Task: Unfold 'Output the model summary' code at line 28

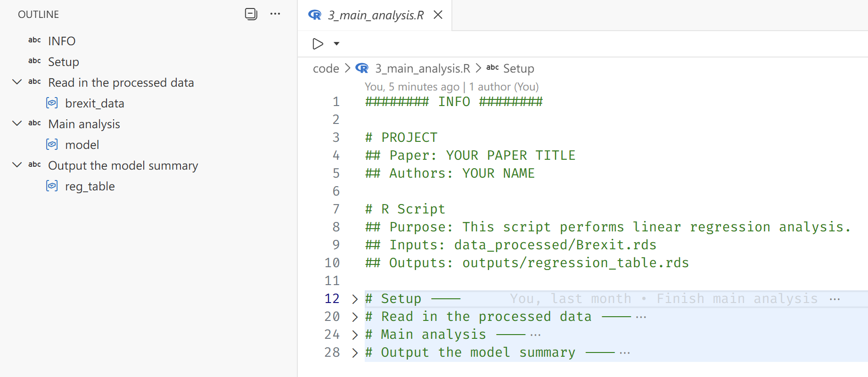Action: (x=355, y=353)
